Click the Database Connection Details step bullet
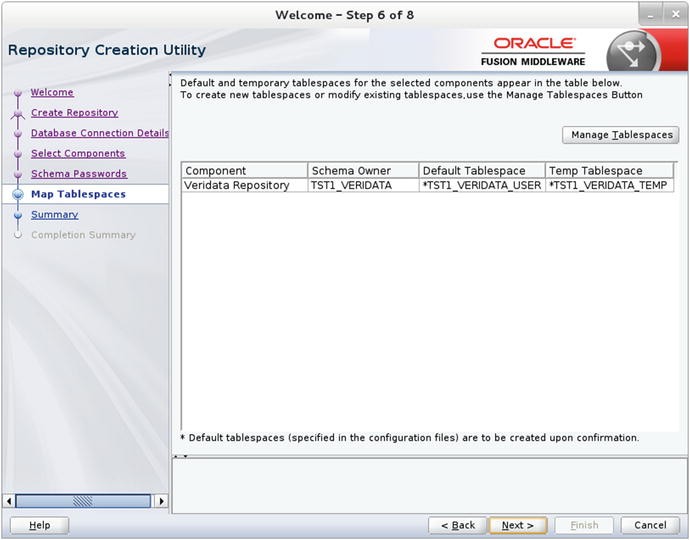The height and width of the screenshot is (540, 690). pos(18,134)
